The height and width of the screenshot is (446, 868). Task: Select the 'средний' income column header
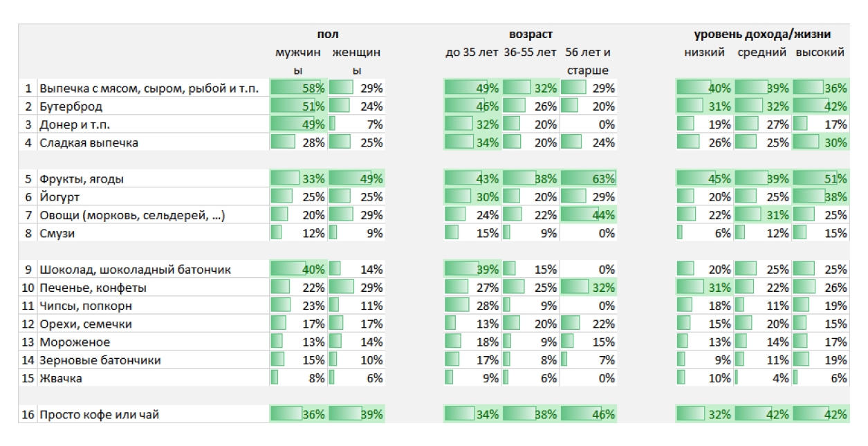tap(761, 53)
